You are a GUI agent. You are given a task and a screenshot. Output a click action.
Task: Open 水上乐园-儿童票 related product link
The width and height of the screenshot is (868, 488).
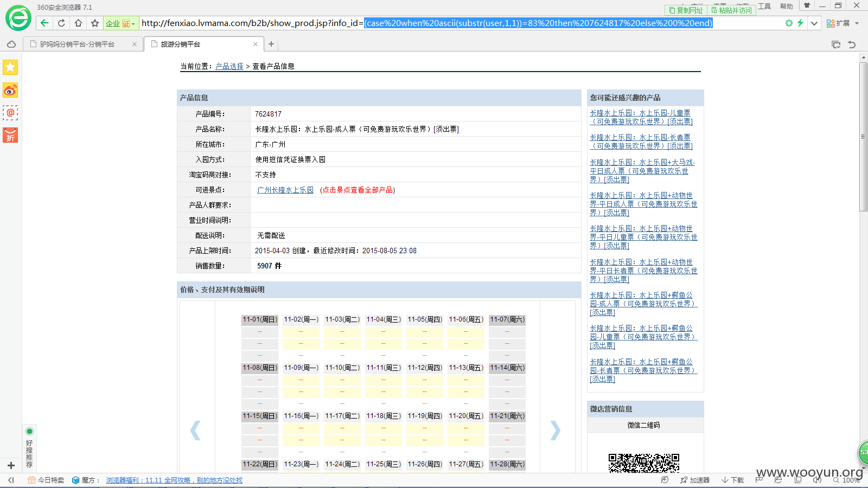pyautogui.click(x=641, y=117)
